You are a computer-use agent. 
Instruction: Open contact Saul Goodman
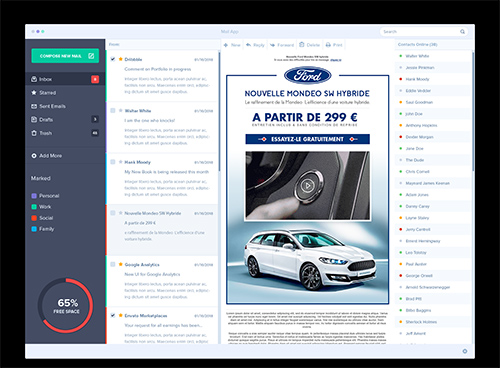pos(433,102)
